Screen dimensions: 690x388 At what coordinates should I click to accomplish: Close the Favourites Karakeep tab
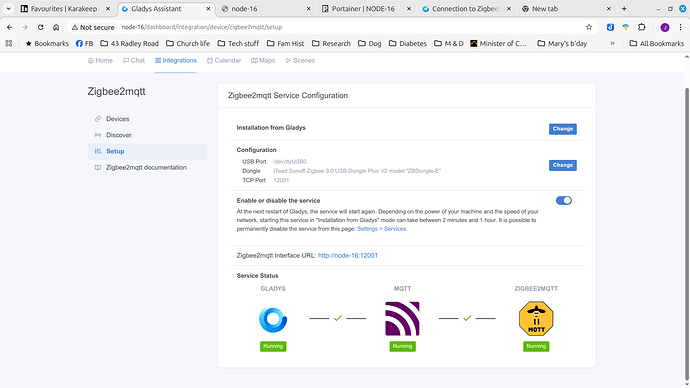coord(108,9)
